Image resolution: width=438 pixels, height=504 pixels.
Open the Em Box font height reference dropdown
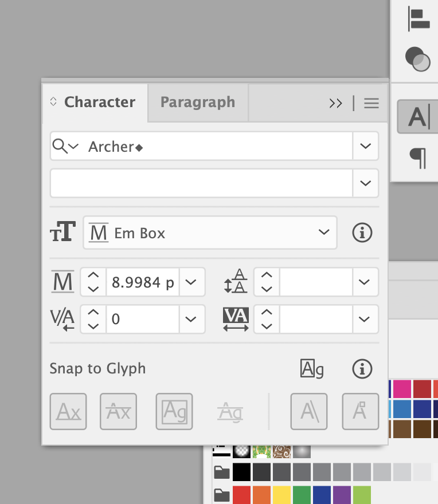pyautogui.click(x=324, y=233)
